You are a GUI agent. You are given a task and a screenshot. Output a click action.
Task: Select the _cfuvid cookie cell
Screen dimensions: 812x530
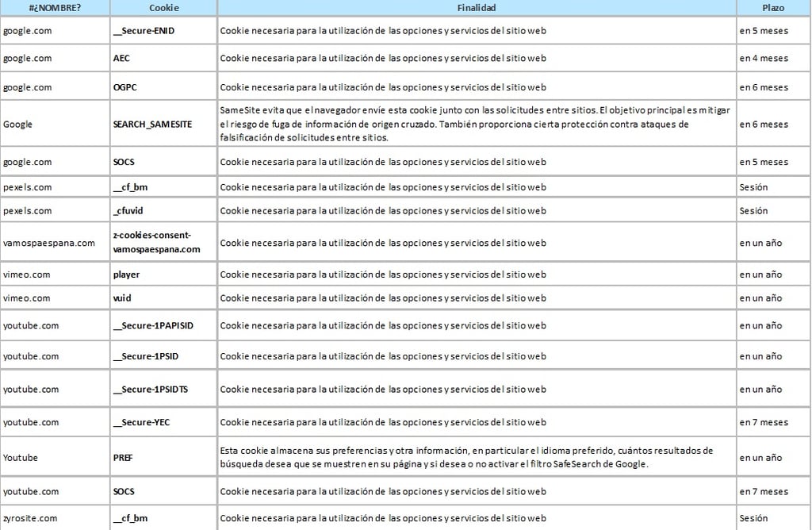[163, 211]
